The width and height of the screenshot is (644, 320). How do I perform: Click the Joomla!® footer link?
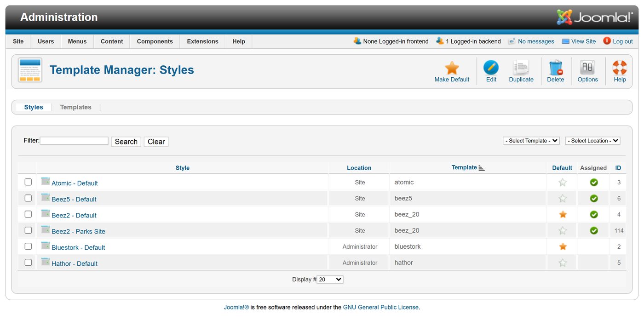click(236, 307)
